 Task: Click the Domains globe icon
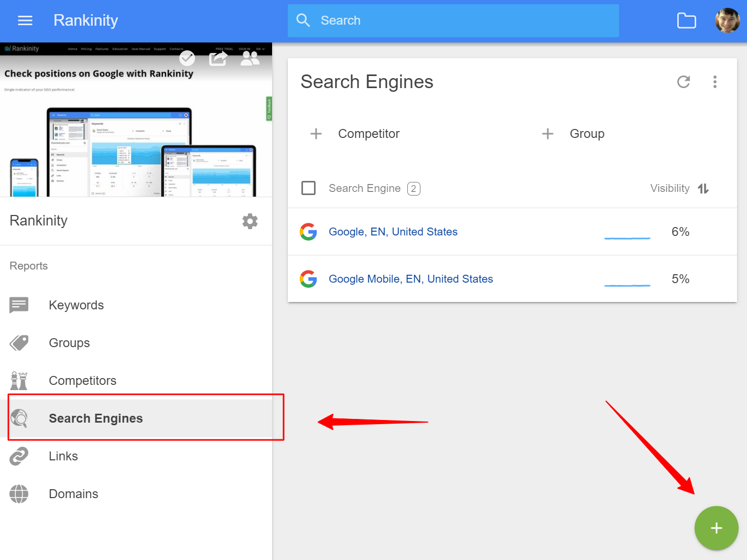pos(19,494)
